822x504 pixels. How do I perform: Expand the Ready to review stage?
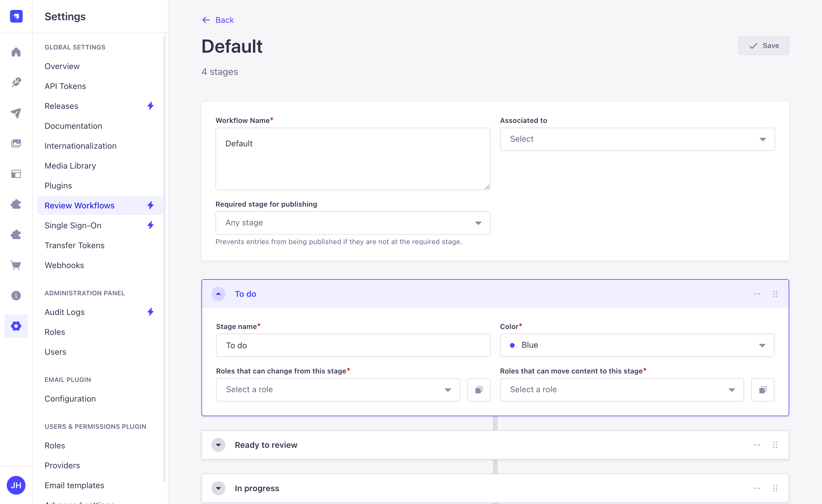[x=218, y=445]
